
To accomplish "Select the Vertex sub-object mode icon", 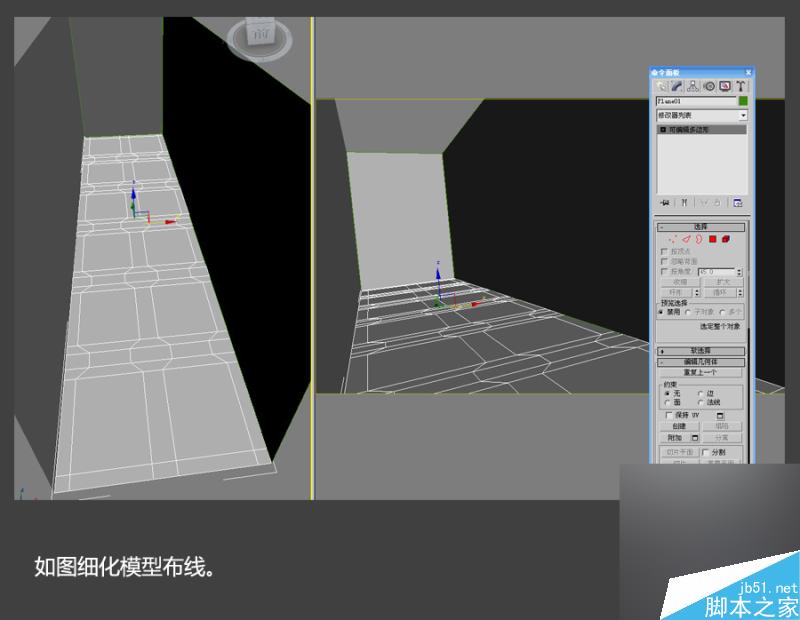I will click(673, 239).
